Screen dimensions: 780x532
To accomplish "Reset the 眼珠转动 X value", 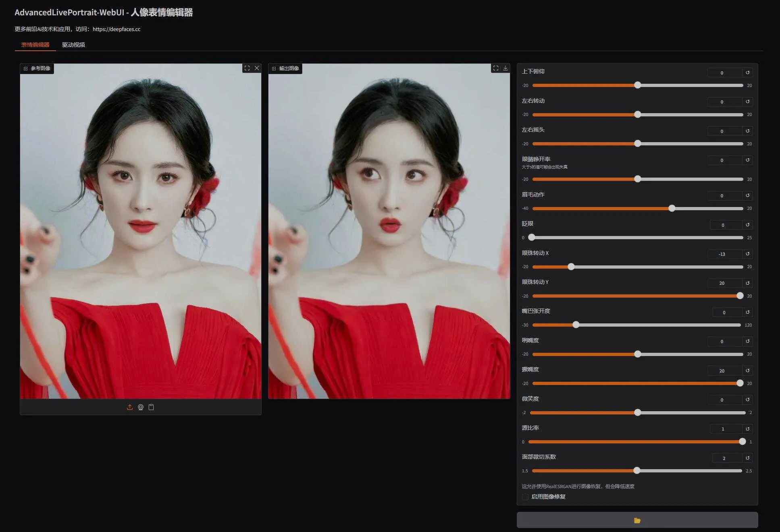I will 747,254.
